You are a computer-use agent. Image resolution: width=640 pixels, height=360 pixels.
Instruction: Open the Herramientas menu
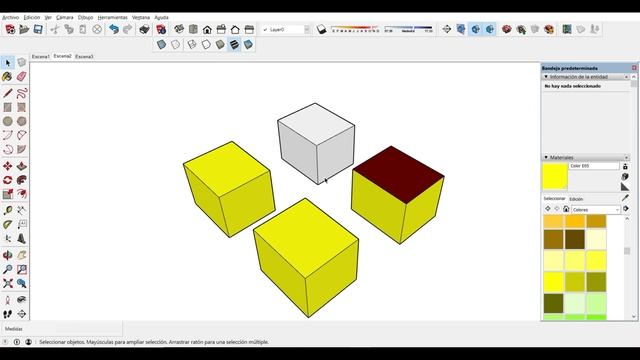click(x=112, y=18)
